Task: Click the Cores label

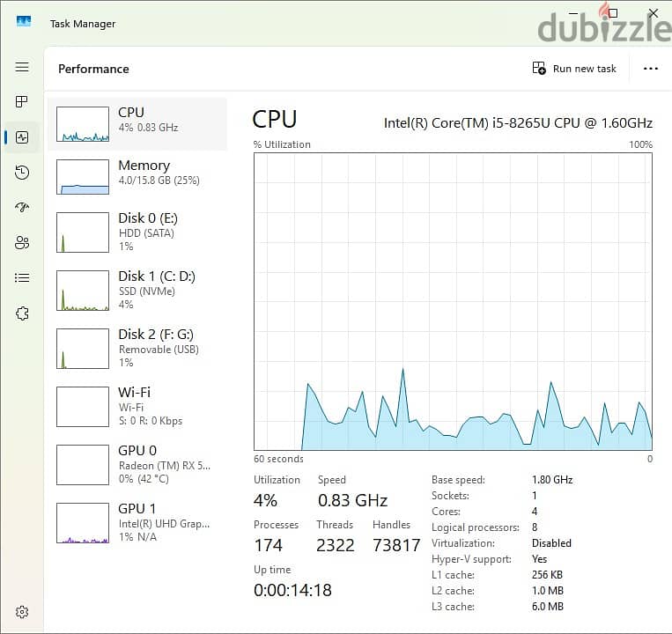Action: [446, 512]
